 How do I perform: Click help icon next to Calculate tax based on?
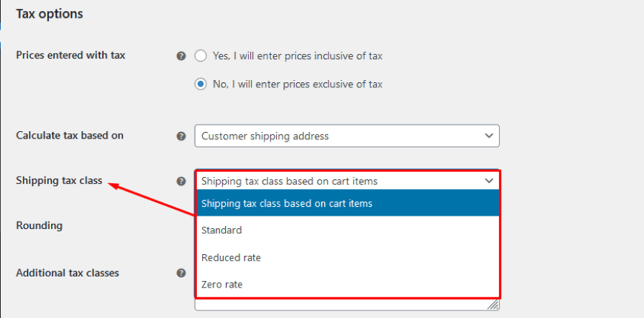point(181,136)
